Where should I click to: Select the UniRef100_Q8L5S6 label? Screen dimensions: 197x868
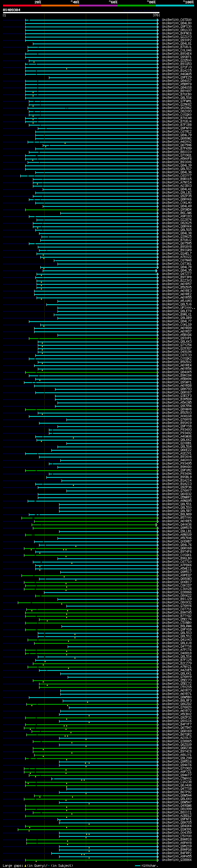click(x=176, y=98)
